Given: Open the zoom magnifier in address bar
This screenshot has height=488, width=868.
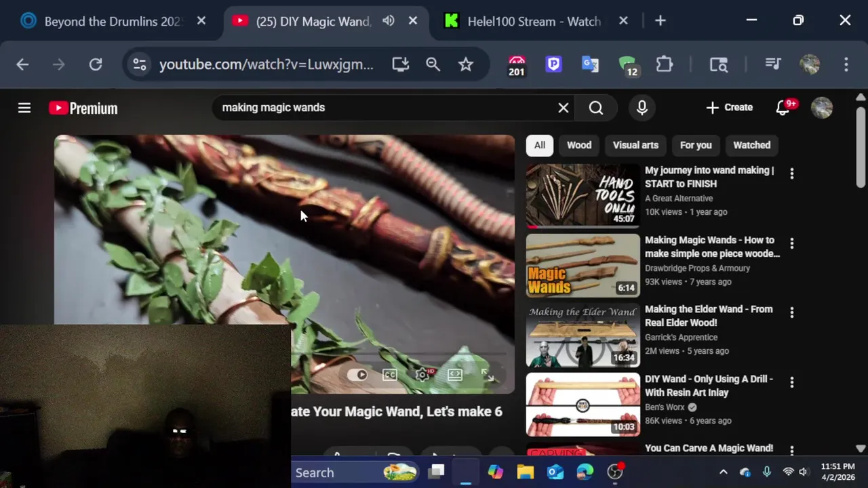Looking at the screenshot, I should 433,64.
